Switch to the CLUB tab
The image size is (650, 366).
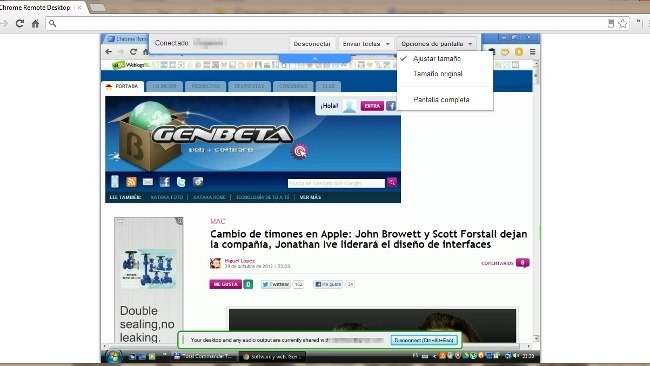pyautogui.click(x=328, y=86)
